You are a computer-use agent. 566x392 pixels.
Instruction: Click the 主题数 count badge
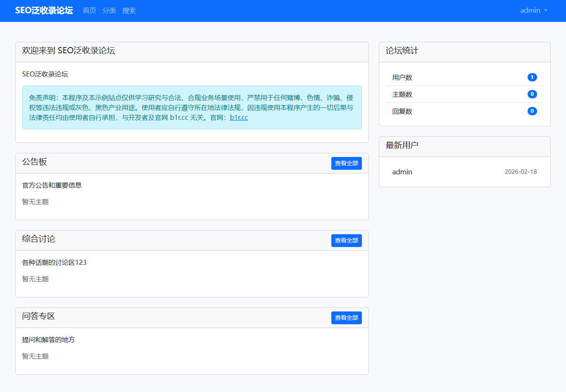(x=532, y=94)
